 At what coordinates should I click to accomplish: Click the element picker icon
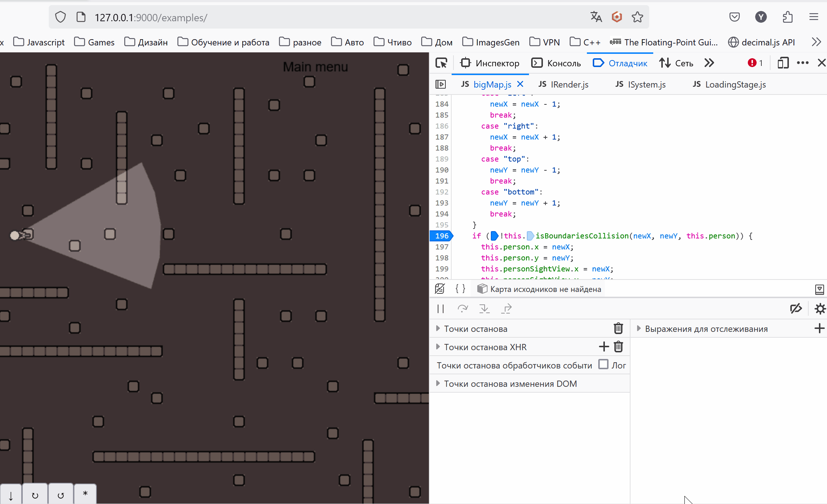(x=441, y=63)
